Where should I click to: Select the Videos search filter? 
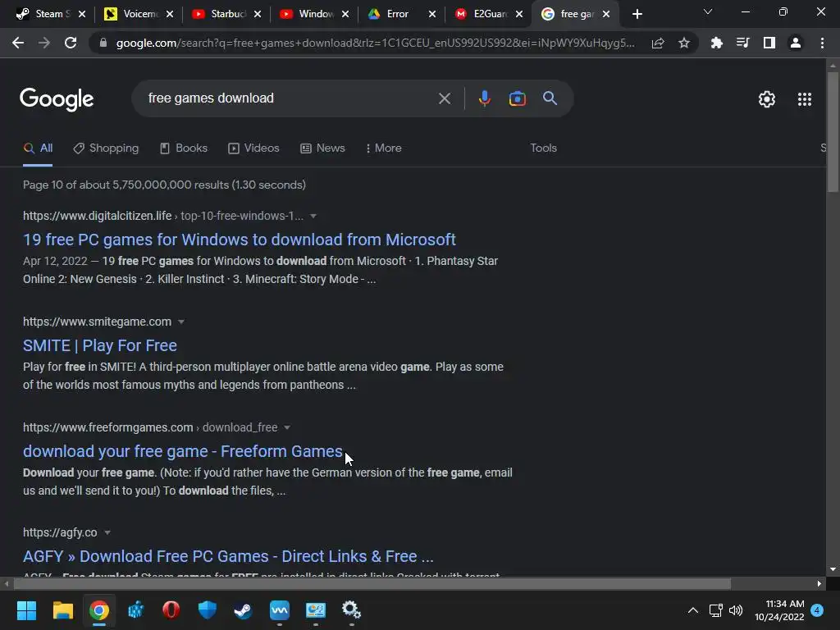pyautogui.click(x=254, y=148)
